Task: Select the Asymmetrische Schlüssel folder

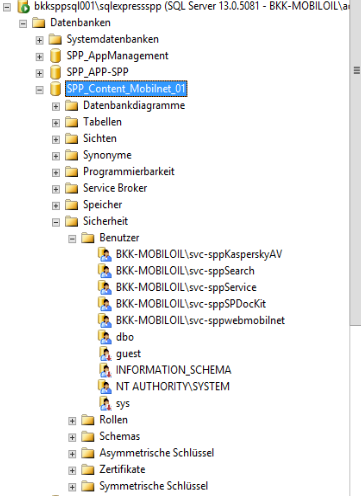Action: tap(157, 453)
